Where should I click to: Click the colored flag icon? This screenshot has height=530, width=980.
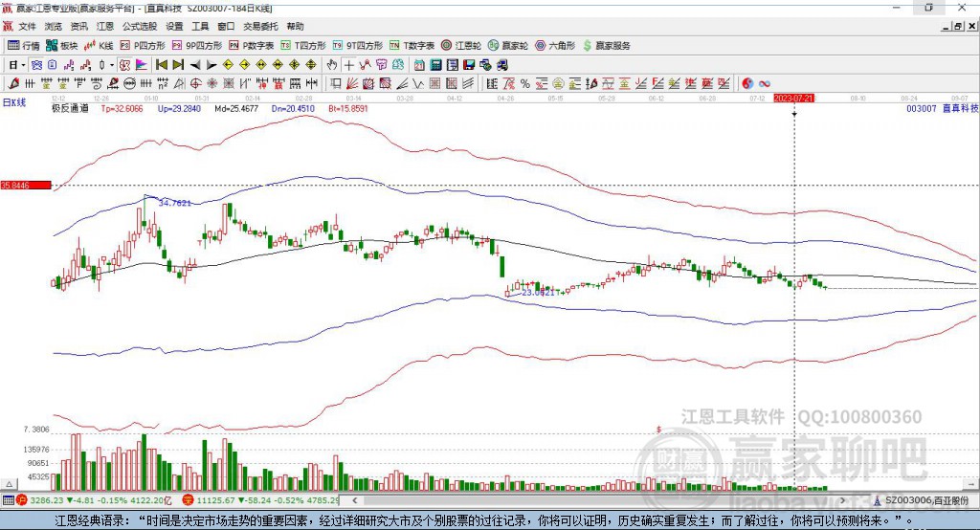coord(142,65)
